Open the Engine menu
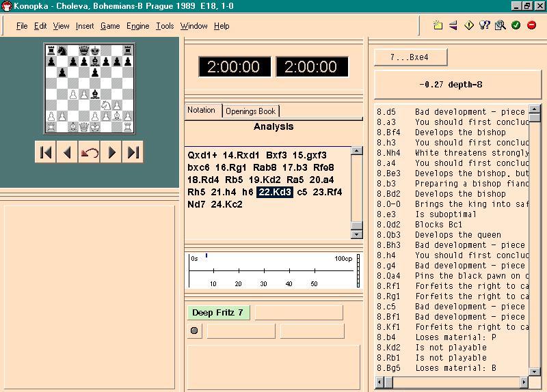The image size is (547, 392). point(137,26)
